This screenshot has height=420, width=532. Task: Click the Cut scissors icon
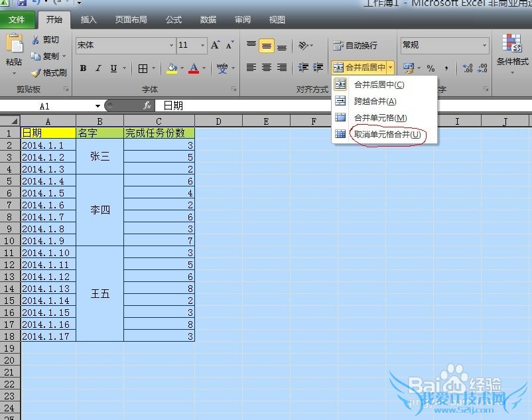point(36,40)
